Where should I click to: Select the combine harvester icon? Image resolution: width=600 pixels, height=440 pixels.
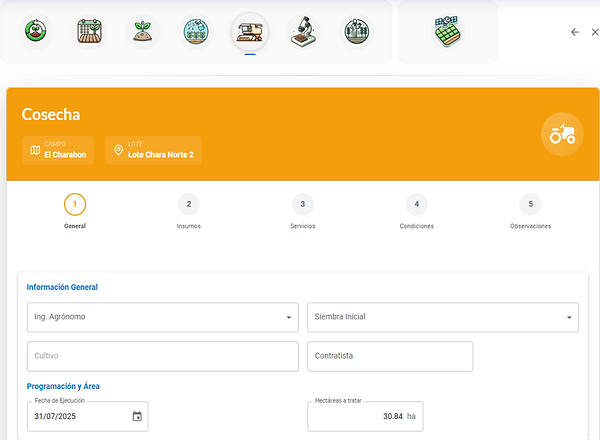250,31
